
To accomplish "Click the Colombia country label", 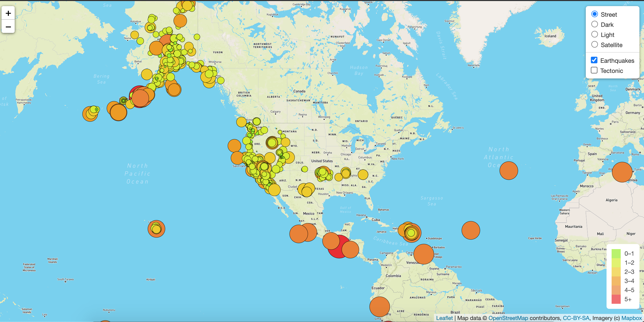I will [x=393, y=276].
